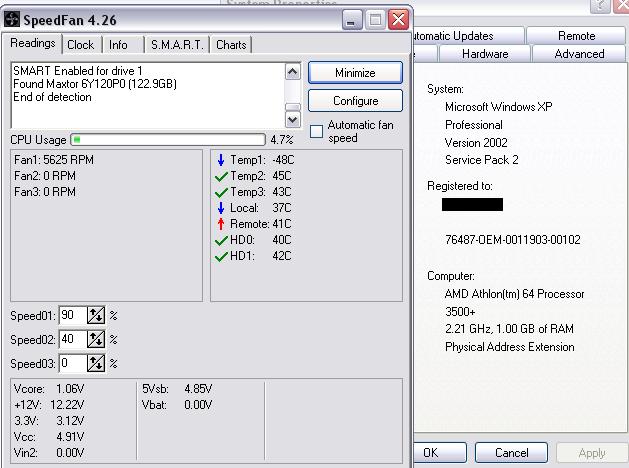Click the log box scroll down arrow
629x468 pixels.
coord(293,120)
